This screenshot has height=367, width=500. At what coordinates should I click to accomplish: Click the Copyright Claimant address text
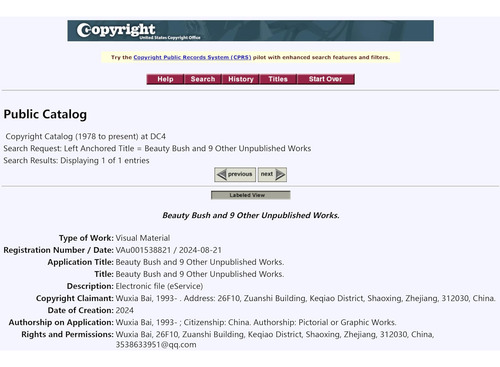305,298
